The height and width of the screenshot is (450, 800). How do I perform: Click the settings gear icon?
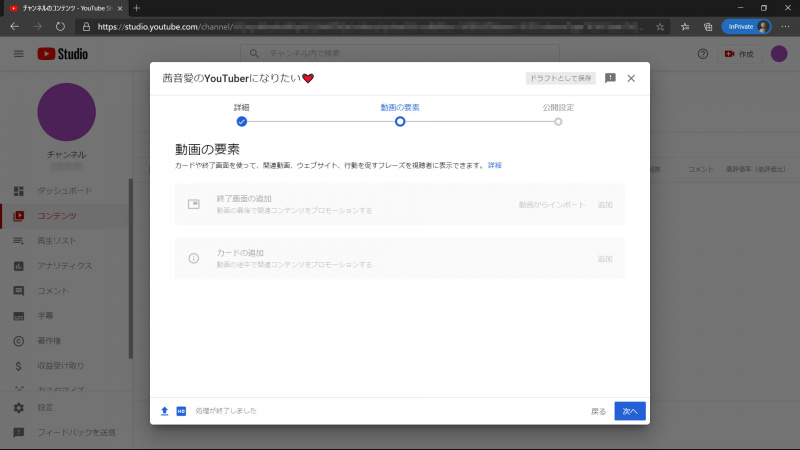[x=18, y=408]
